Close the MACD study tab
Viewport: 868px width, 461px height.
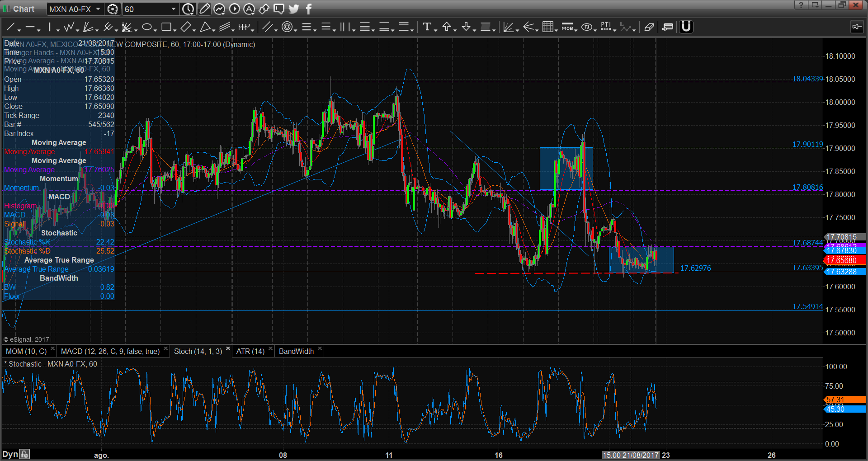pyautogui.click(x=165, y=348)
